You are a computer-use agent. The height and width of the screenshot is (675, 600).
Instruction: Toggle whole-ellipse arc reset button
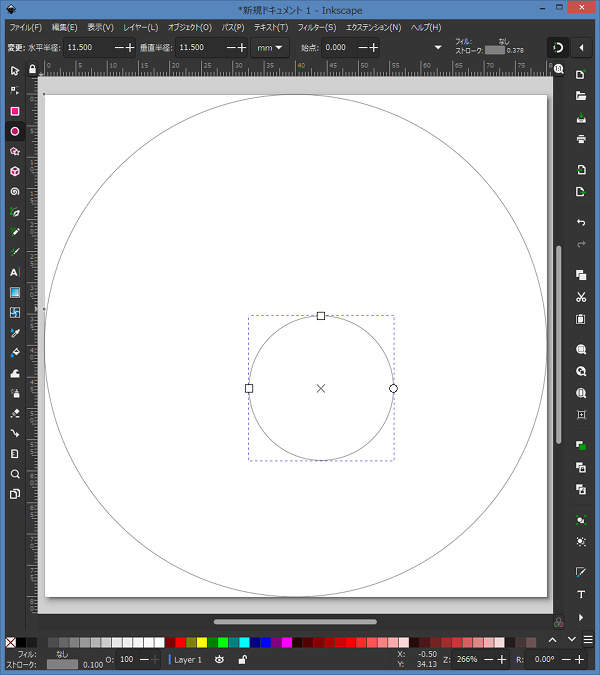click(x=558, y=47)
